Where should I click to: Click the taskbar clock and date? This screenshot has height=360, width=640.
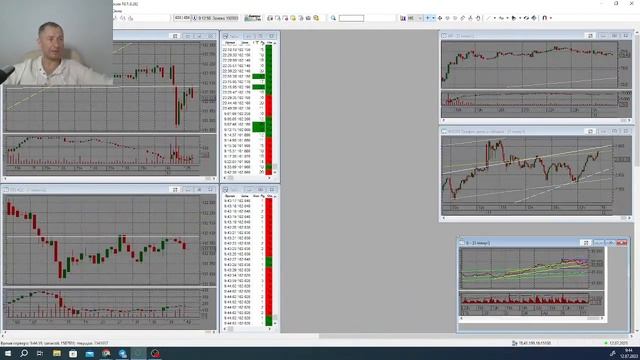point(629,353)
